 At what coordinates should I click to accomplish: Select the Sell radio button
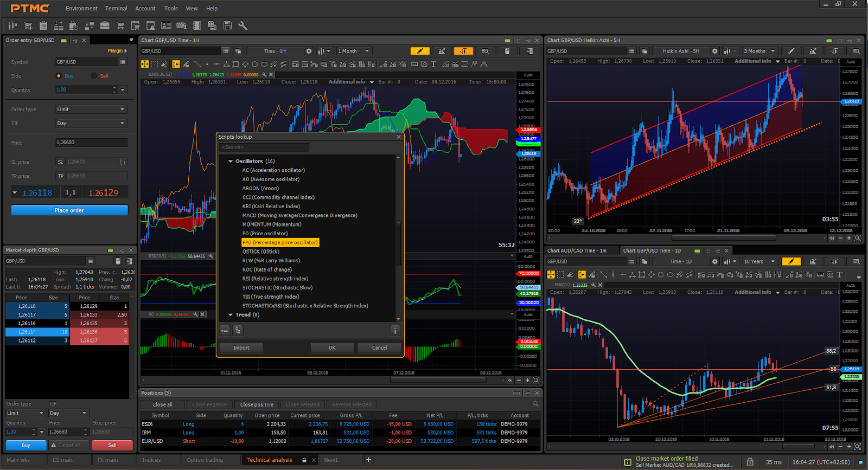click(x=94, y=76)
